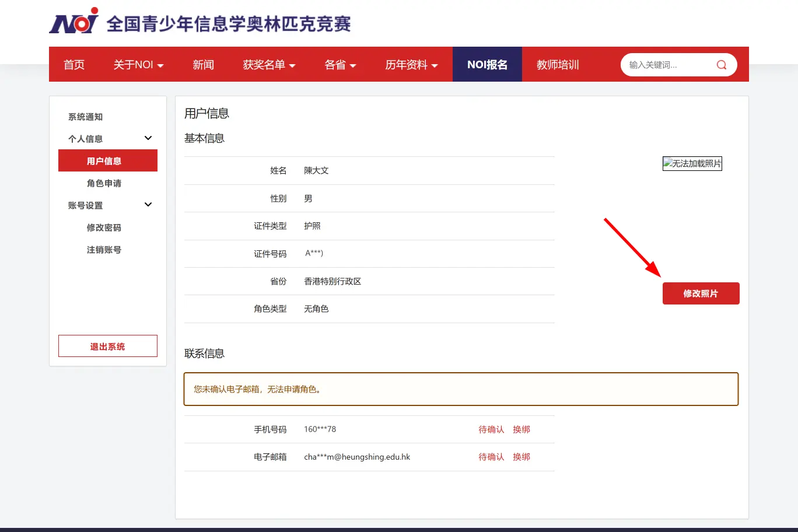Open the 新闻 navigation item
798x532 pixels.
tap(203, 65)
